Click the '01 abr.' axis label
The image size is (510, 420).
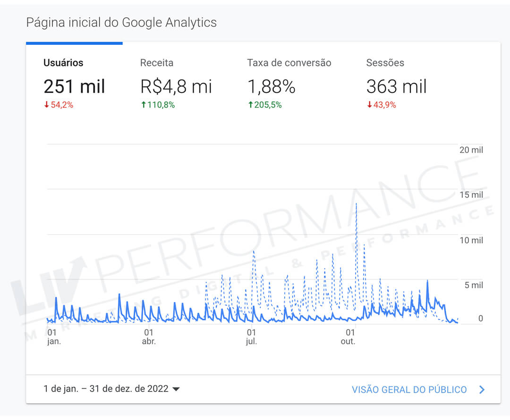coord(149,337)
